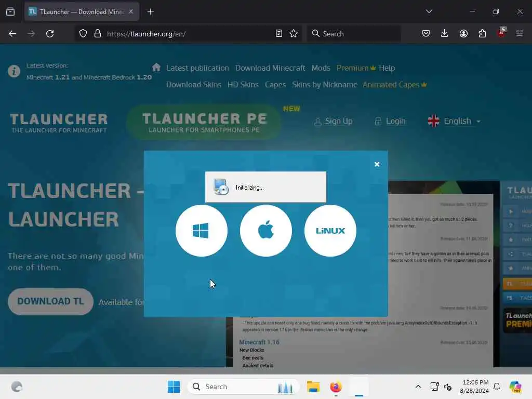This screenshot has width=532, height=399.
Task: Click the Download TL button
Action: [50, 301]
